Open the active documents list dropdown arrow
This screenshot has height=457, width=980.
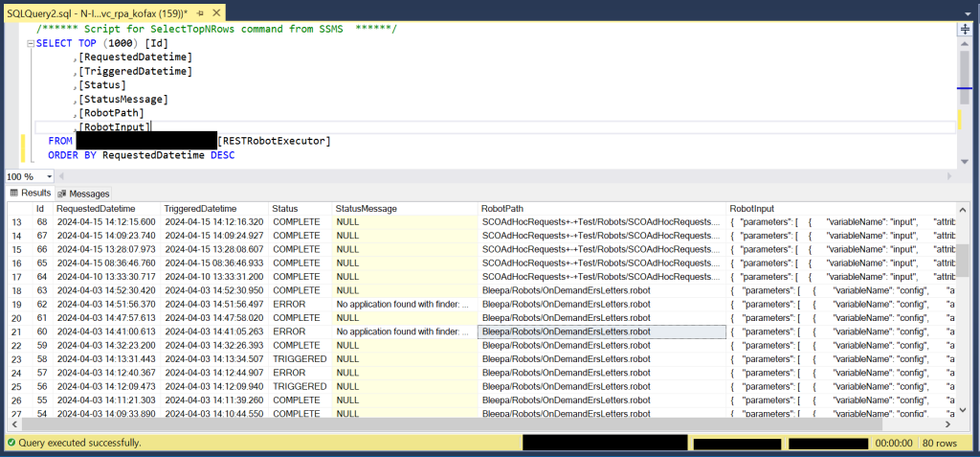point(968,13)
